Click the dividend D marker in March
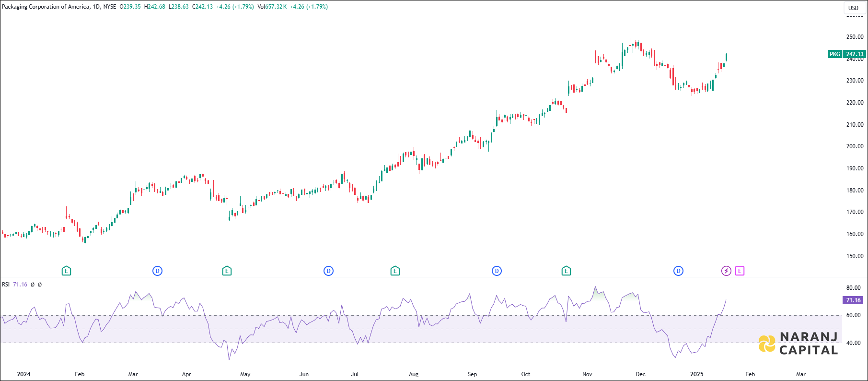Screen dimensions: 868x381 (x=157, y=271)
